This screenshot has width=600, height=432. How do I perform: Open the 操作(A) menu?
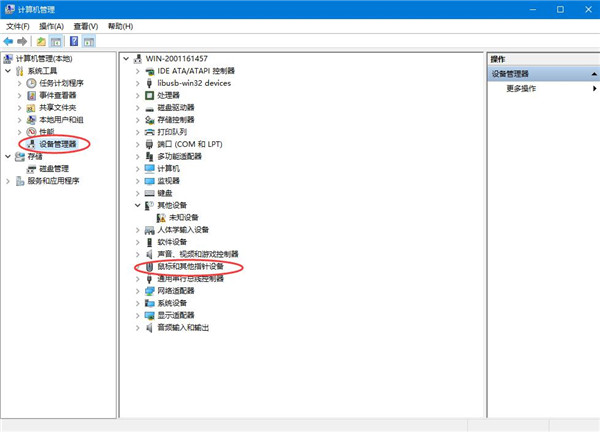52,26
